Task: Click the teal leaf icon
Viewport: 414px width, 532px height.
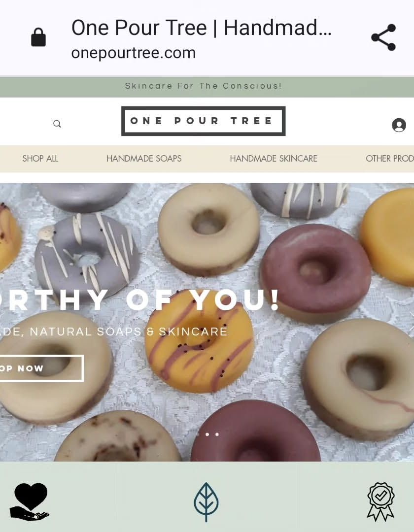Action: pyautogui.click(x=206, y=502)
